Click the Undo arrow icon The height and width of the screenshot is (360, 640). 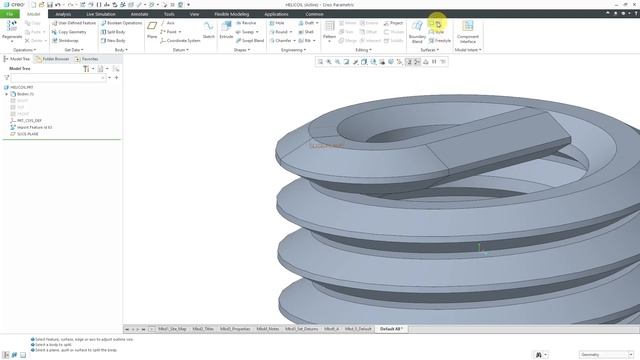(x=58, y=4)
